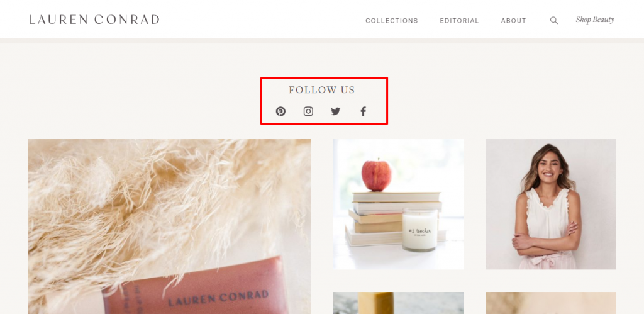
Task: Open the large pampas grass product image
Action: (169, 227)
